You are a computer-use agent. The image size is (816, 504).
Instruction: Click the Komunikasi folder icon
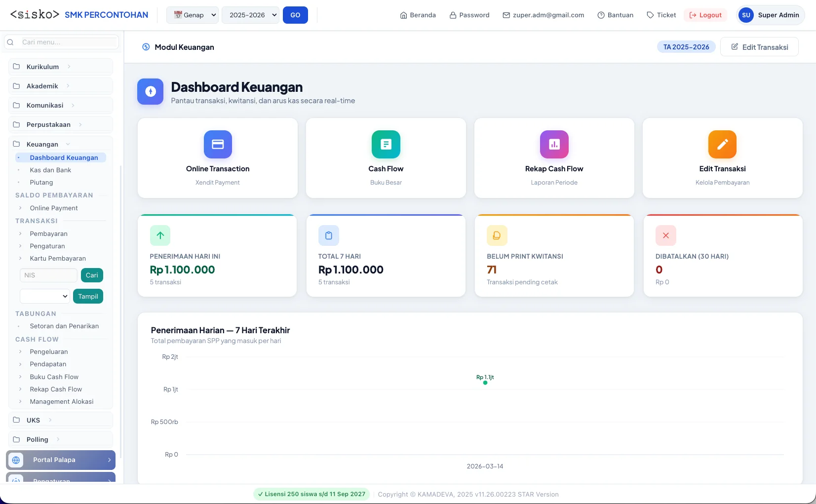click(x=16, y=105)
